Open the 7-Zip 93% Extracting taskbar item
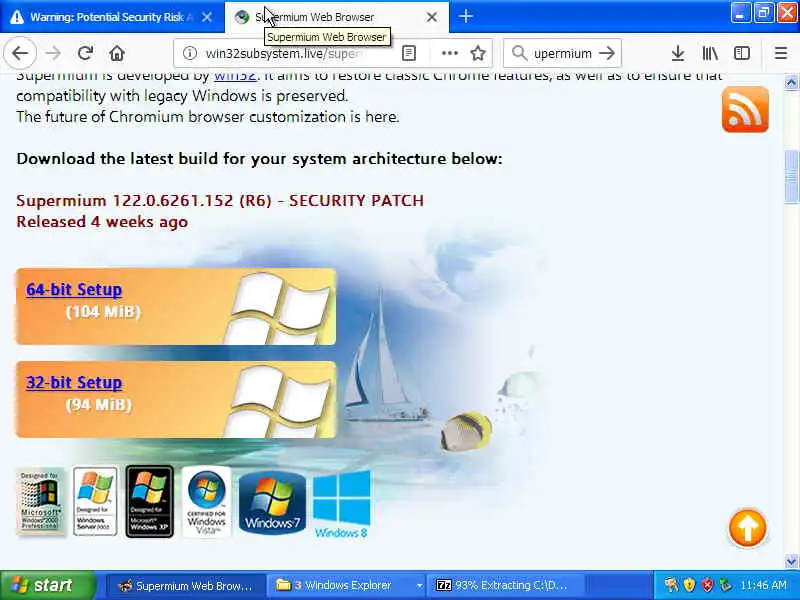 [507, 585]
